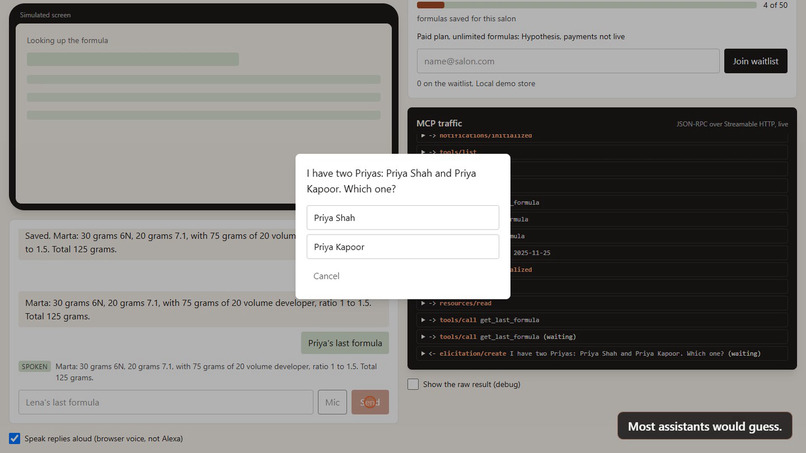Click the Simulated screen label

tap(45, 15)
